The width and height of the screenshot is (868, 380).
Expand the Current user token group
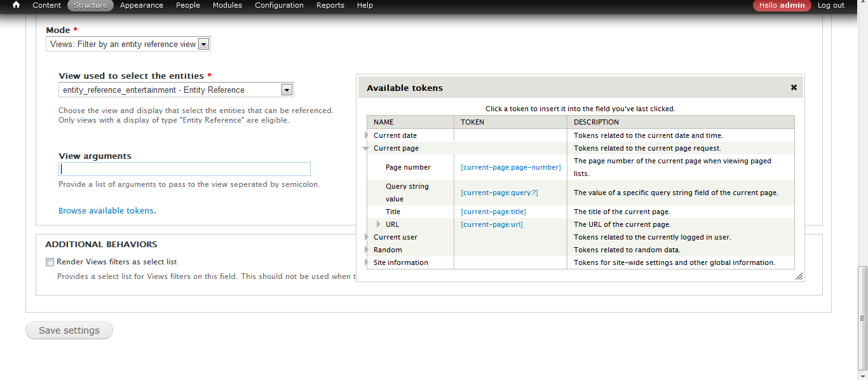[x=367, y=236]
